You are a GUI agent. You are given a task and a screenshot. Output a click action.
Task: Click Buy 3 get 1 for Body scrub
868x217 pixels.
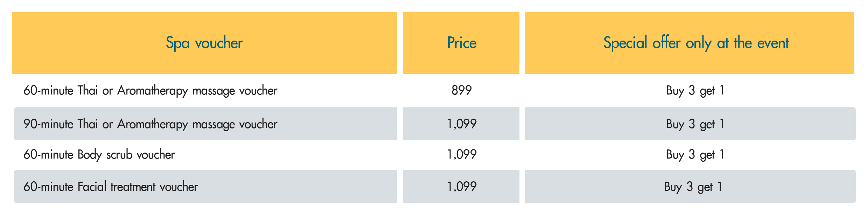pyautogui.click(x=695, y=155)
